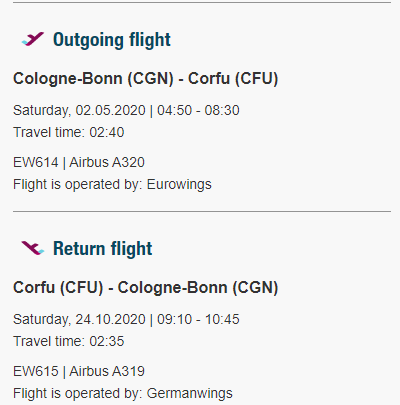Viewport: 400px width, 405px height.
Task: Click the EW615 flight number
Action: click(36, 371)
